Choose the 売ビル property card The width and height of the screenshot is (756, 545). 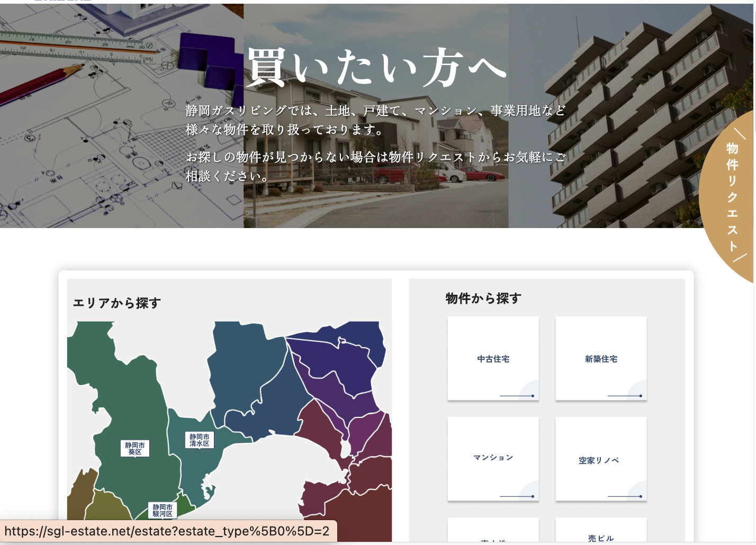coord(601,530)
